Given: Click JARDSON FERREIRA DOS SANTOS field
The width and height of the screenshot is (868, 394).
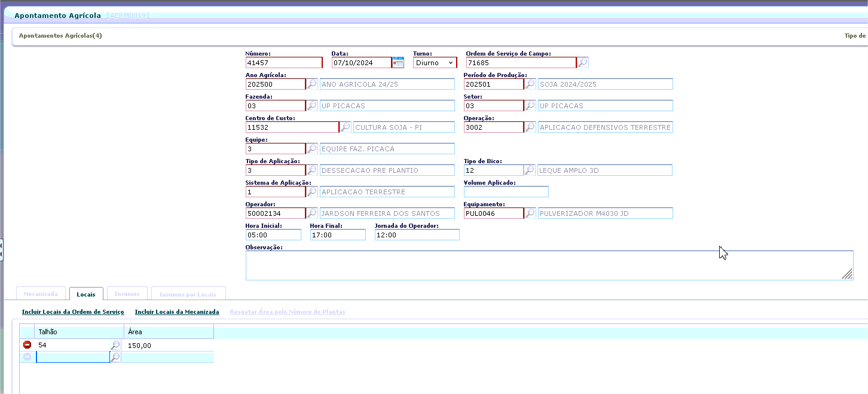Looking at the screenshot, I should coord(387,213).
